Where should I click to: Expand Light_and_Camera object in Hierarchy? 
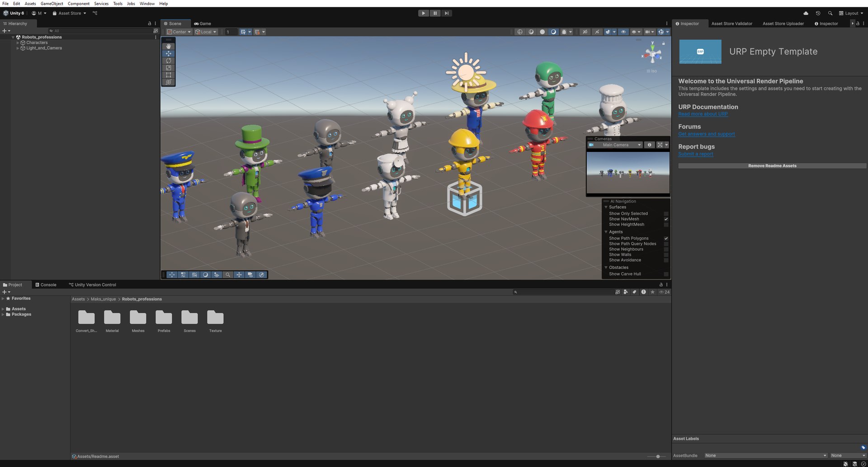point(18,48)
